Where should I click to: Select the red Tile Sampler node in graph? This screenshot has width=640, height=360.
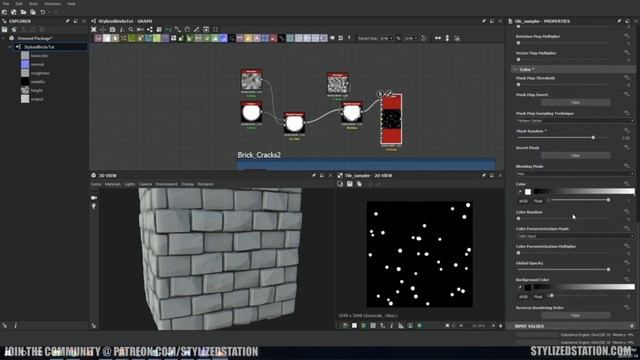pyautogui.click(x=391, y=119)
